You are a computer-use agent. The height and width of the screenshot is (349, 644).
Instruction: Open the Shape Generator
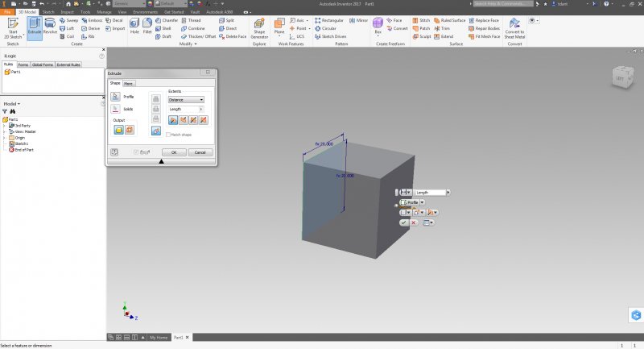[x=259, y=28]
